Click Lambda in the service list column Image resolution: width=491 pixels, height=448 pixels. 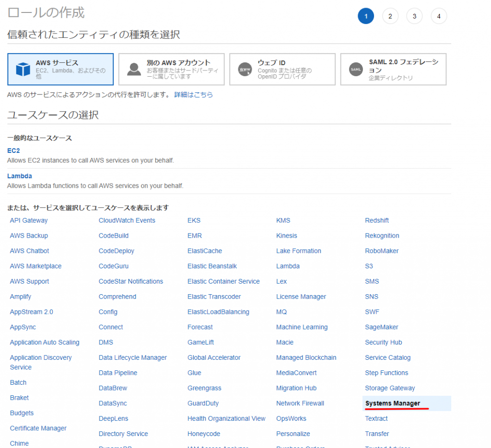pyautogui.click(x=288, y=266)
